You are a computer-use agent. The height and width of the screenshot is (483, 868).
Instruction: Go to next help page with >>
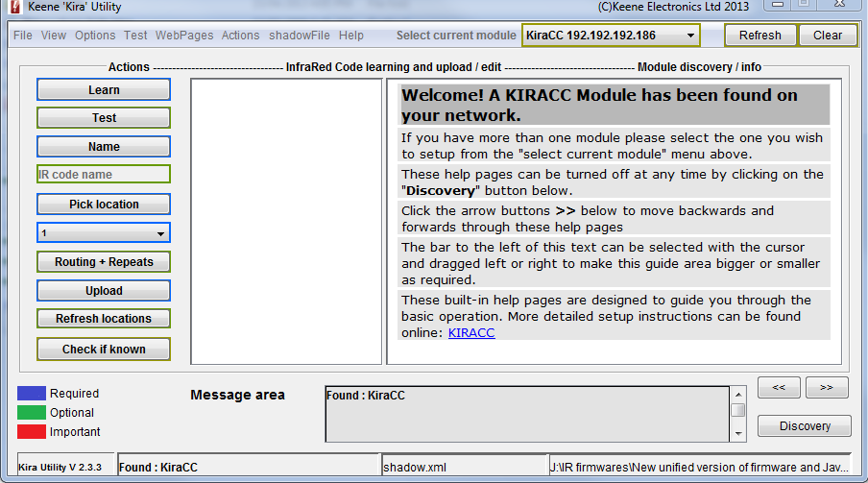point(827,387)
